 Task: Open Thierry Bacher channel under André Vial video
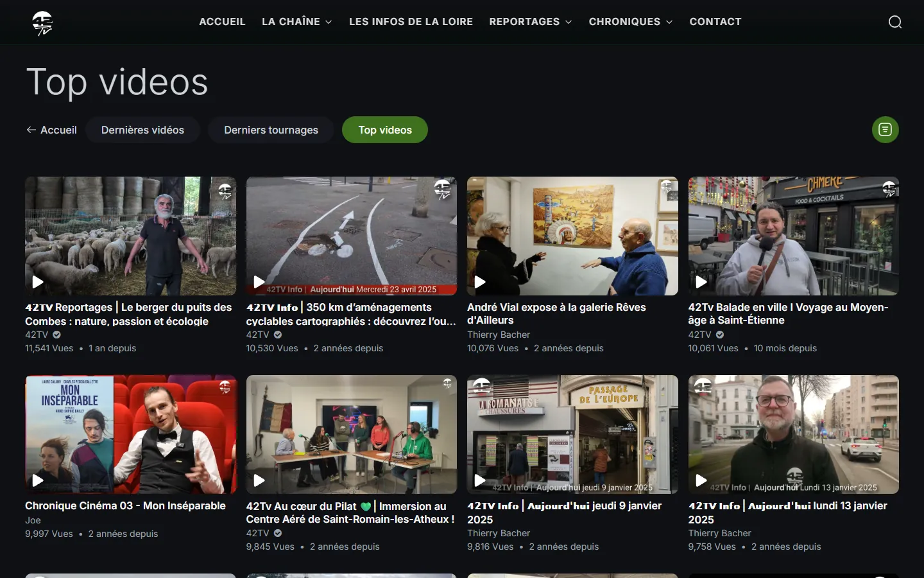pyautogui.click(x=499, y=335)
